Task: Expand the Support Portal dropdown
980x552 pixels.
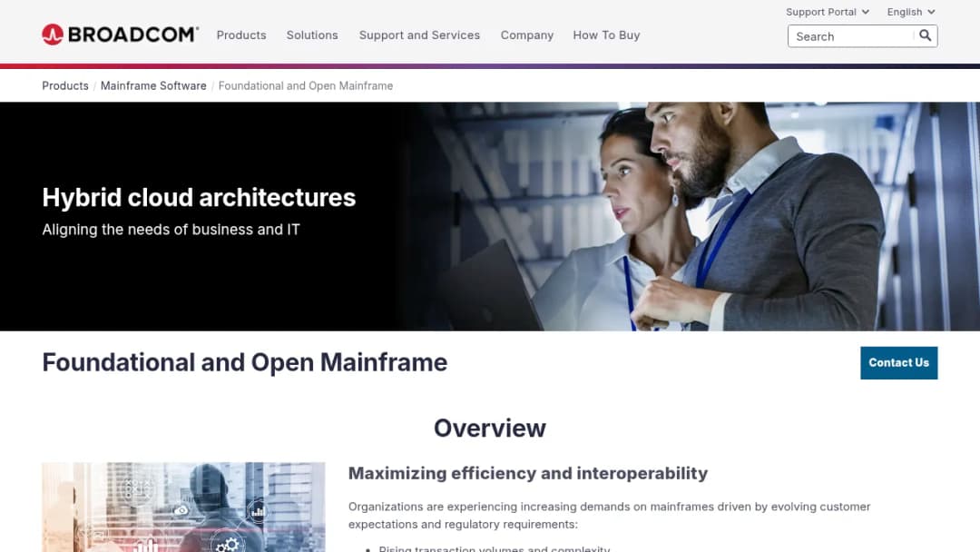Action: [x=828, y=12]
